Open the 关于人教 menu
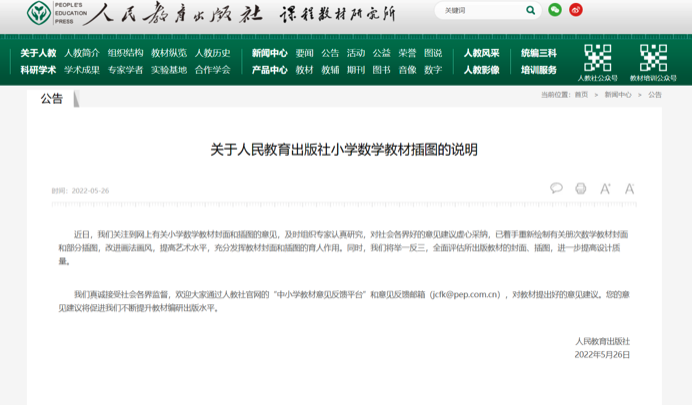 pos(38,53)
